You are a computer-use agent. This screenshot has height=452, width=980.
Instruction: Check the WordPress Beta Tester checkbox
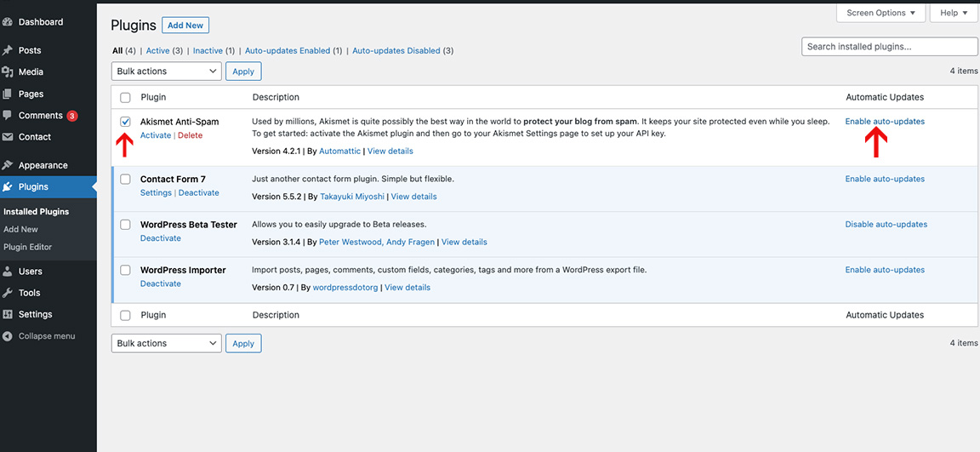126,225
